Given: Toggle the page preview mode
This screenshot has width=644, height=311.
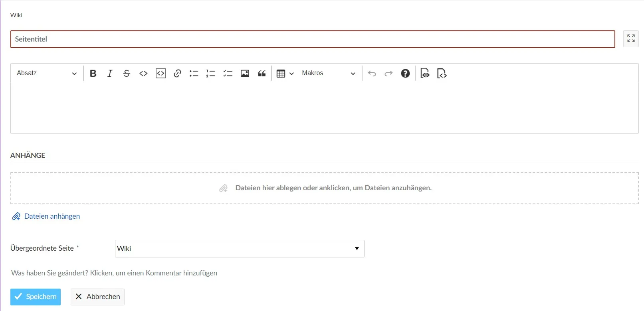Looking at the screenshot, I should 425,73.
